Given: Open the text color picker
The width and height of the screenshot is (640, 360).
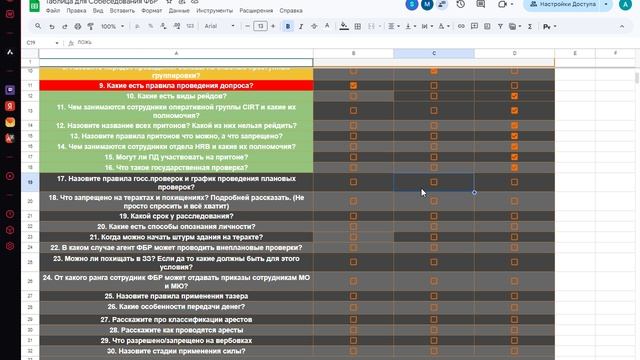Looking at the screenshot, I should [x=327, y=26].
